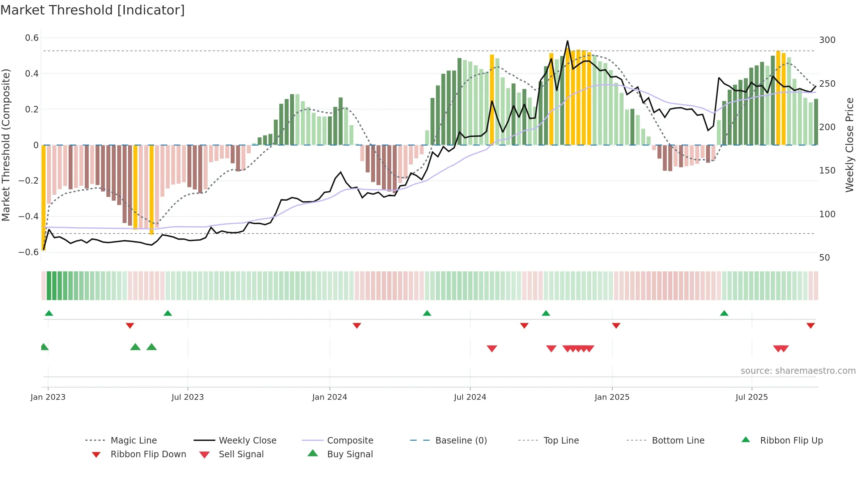Click the −0.6 left axis tick
This screenshot has width=868, height=488.
coord(29,252)
